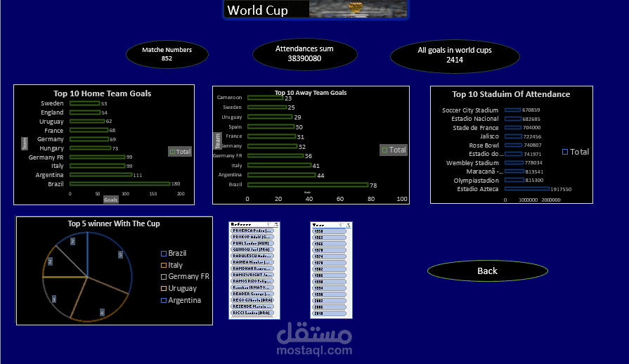
Task: Filter by referee RAMOS RIZO Felipe
Action: point(252,281)
